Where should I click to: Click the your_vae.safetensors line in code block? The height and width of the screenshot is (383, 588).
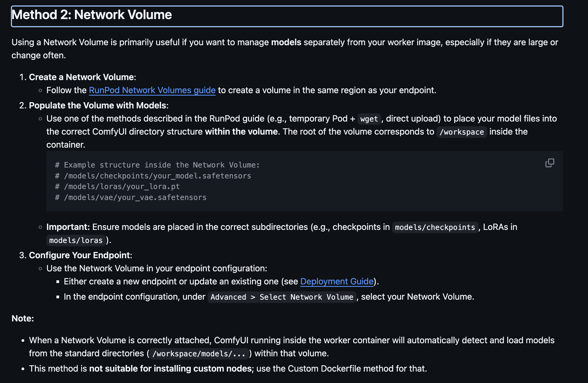click(x=131, y=197)
